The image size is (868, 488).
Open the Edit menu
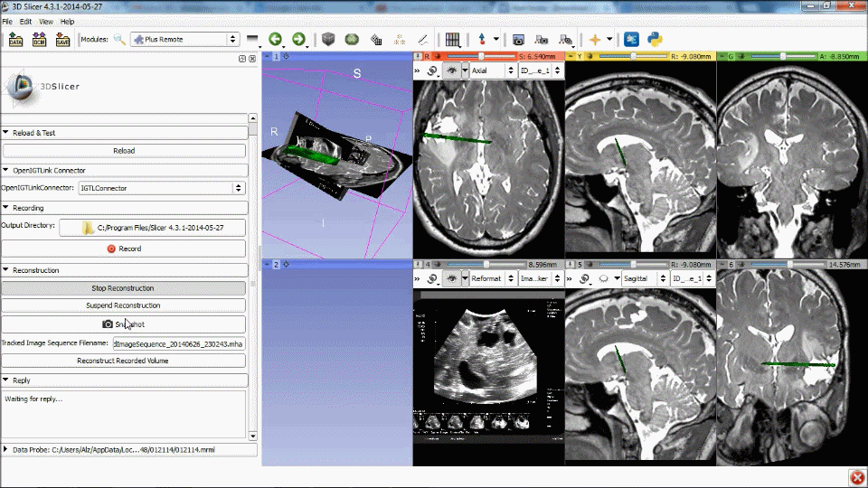coord(25,21)
